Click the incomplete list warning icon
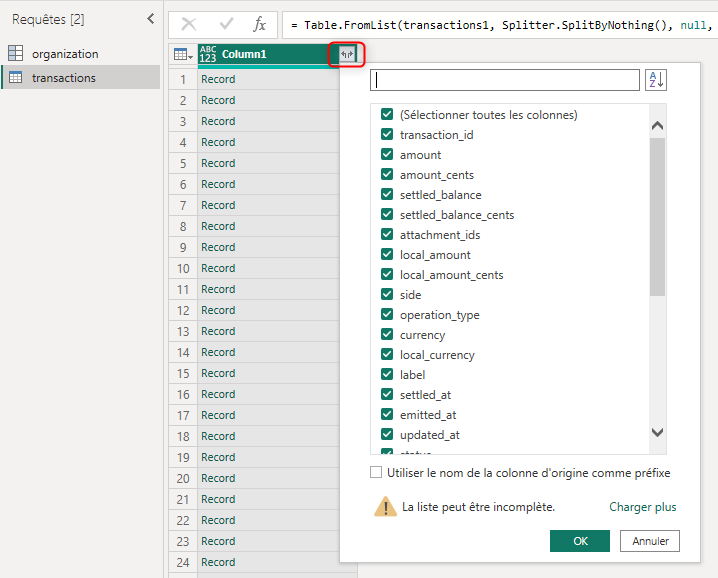This screenshot has height=578, width=718. pos(386,507)
